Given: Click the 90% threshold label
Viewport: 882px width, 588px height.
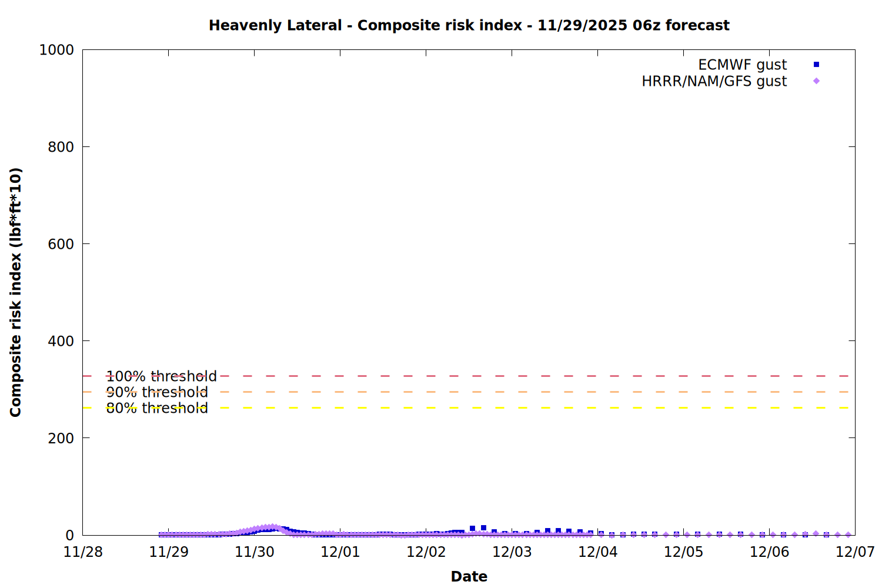Looking at the screenshot, I should pyautogui.click(x=157, y=392).
